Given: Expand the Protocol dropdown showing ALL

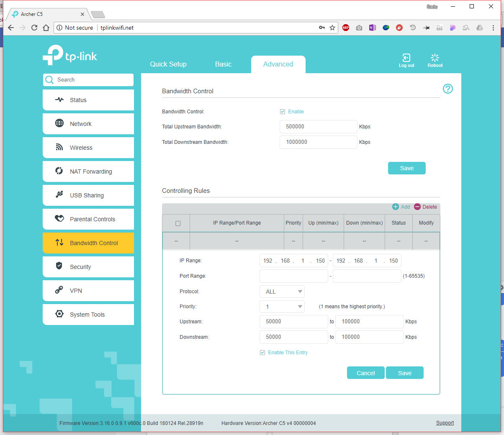Looking at the screenshot, I should coord(282,292).
